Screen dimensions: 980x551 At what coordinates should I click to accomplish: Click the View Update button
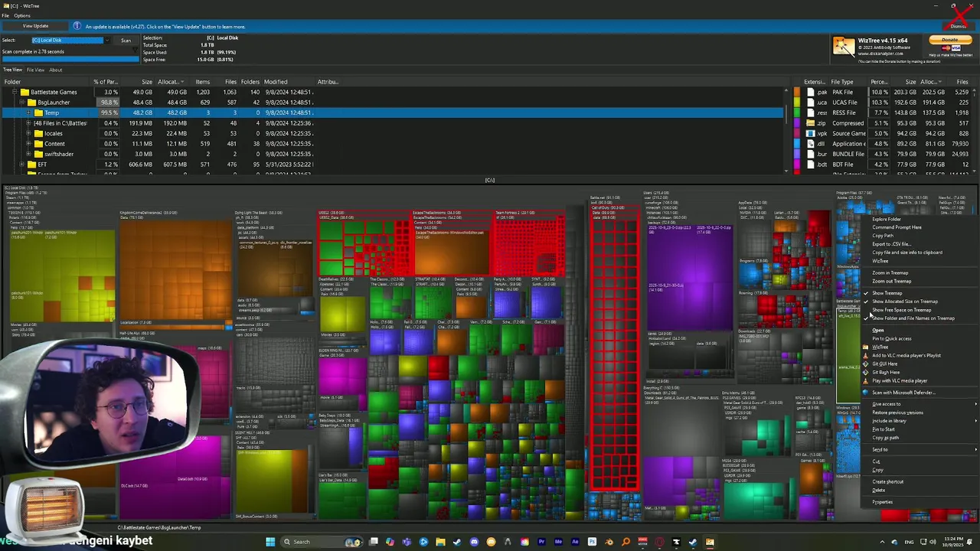pyautogui.click(x=35, y=26)
